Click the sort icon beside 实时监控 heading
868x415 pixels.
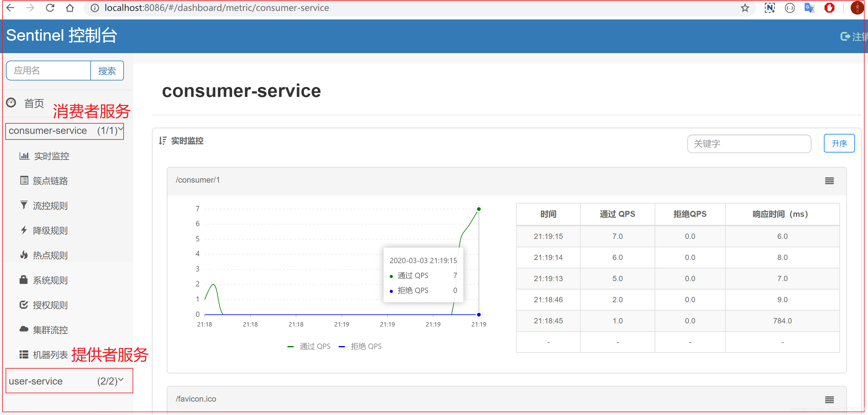click(163, 141)
